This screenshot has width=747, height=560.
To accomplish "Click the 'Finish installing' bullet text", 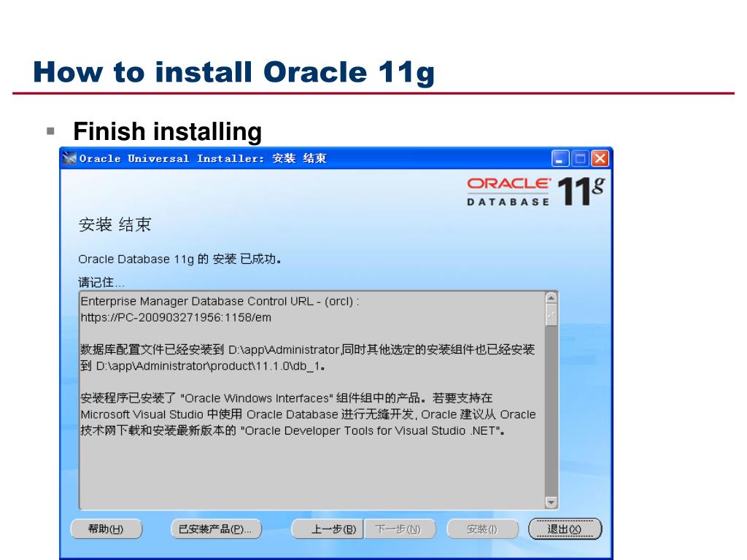I will [x=167, y=131].
